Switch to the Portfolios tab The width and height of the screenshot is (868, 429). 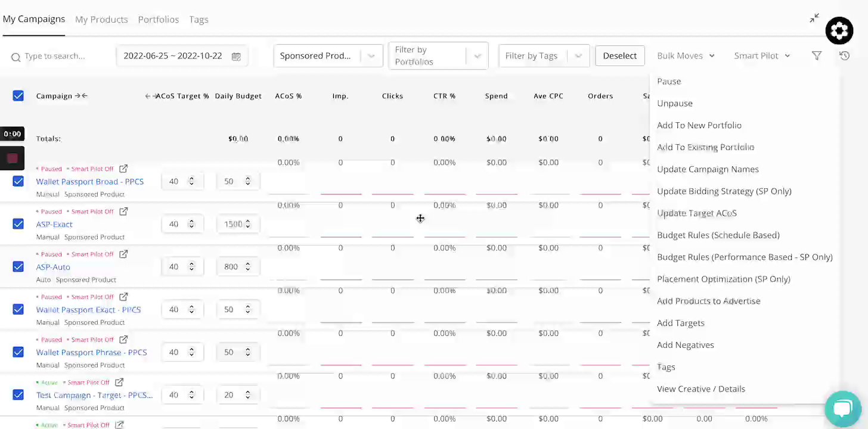[x=159, y=19]
